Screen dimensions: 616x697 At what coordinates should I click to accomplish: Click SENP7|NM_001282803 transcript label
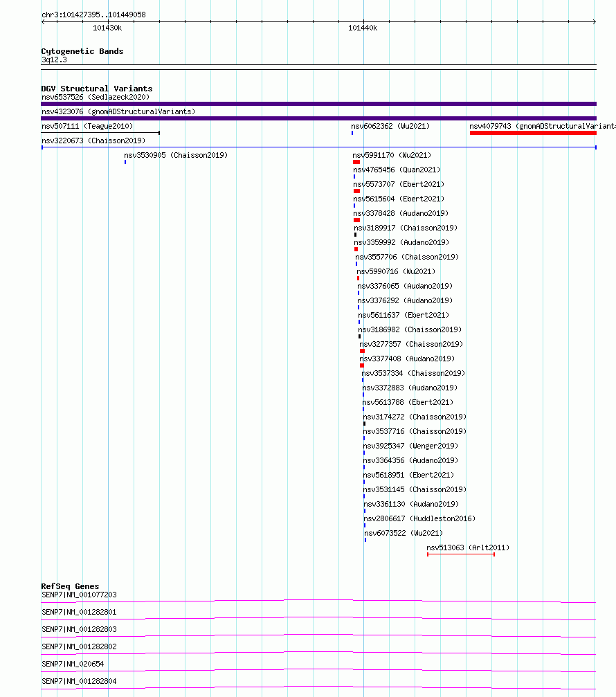79,629
